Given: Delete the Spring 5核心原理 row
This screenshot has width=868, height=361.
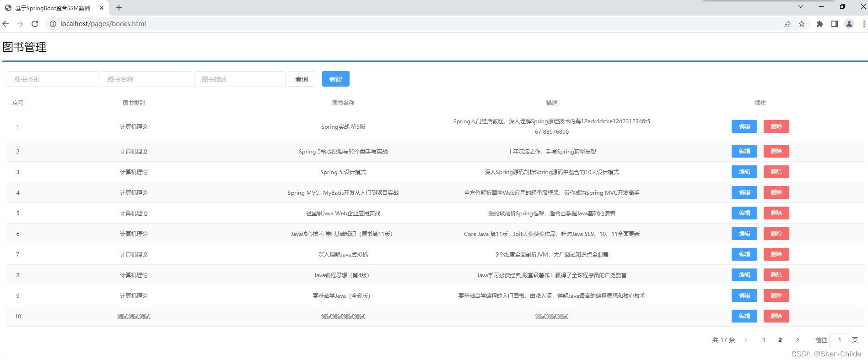Looking at the screenshot, I should 776,151.
